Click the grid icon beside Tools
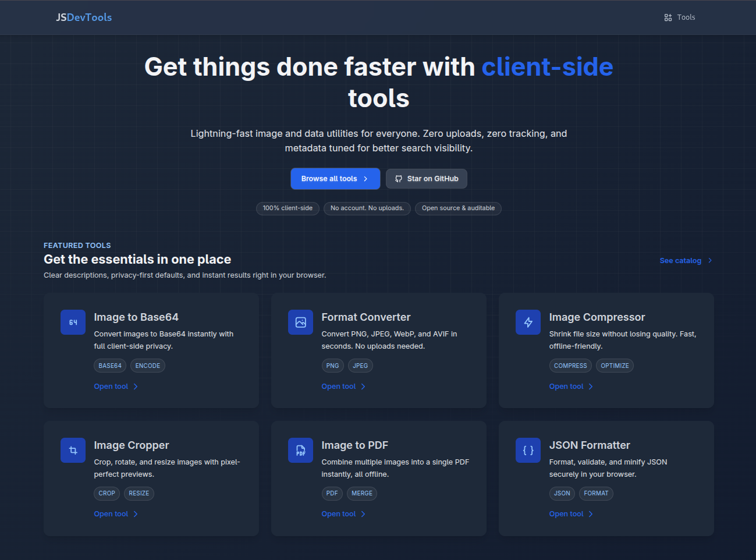 pyautogui.click(x=668, y=17)
